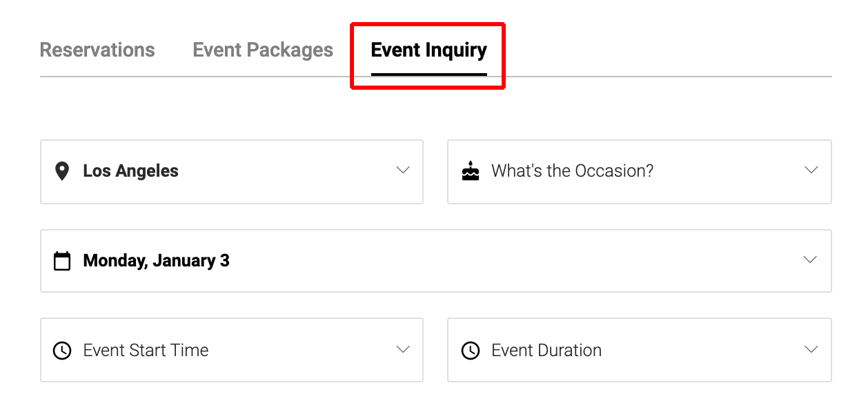
Task: Click the clock icon for Event Start Time
Action: click(62, 351)
